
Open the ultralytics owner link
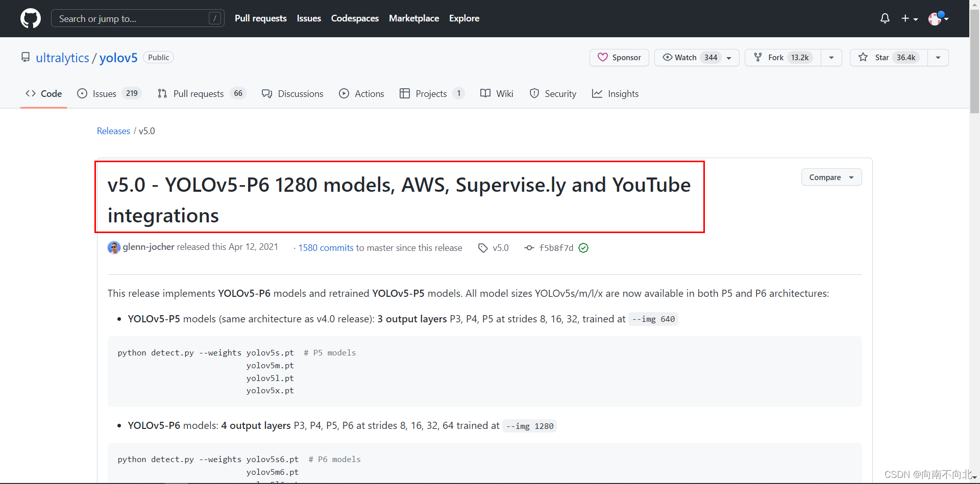pyautogui.click(x=62, y=58)
